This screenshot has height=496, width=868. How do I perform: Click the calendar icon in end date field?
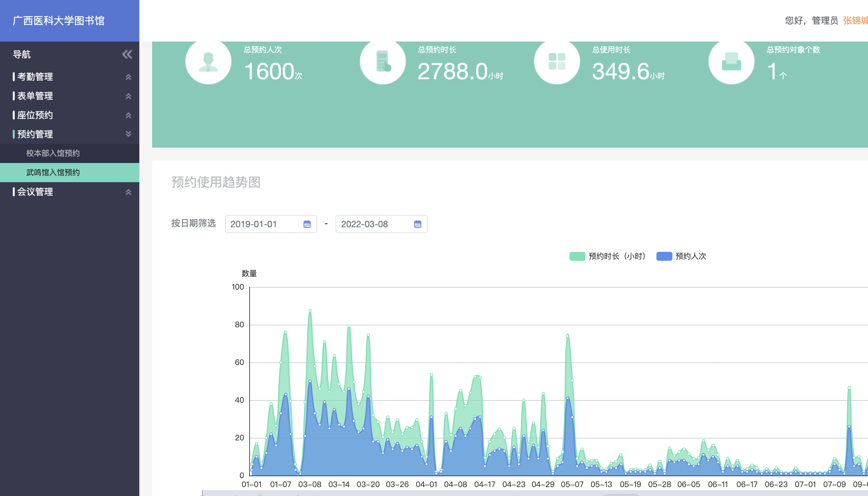(x=417, y=224)
